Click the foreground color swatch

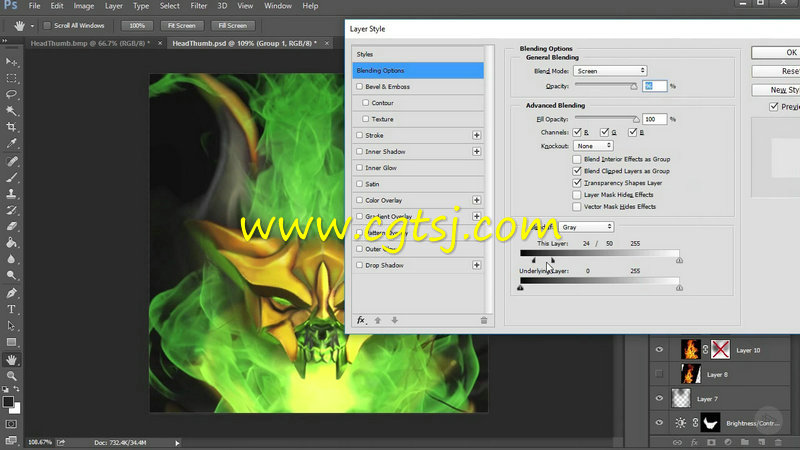point(8,402)
